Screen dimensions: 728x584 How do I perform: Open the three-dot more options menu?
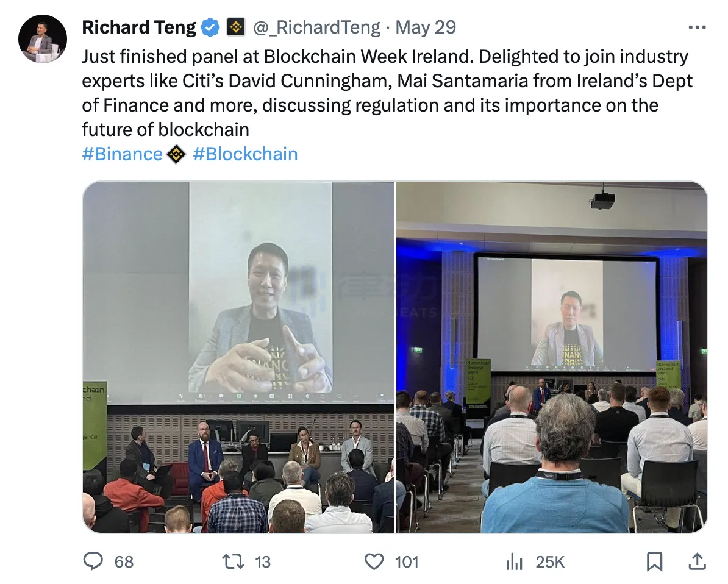[x=696, y=27]
